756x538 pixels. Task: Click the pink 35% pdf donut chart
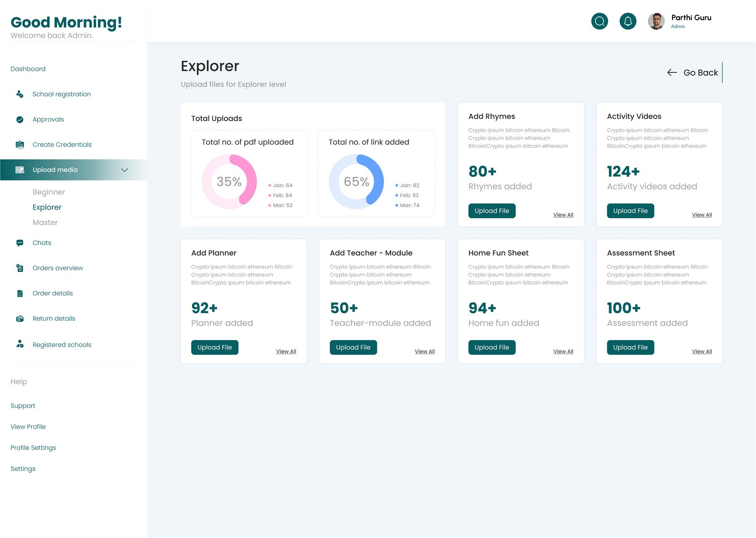click(x=229, y=182)
